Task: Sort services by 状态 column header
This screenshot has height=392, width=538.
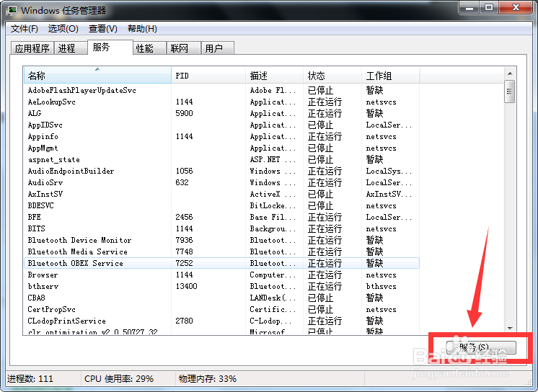Action: point(332,75)
